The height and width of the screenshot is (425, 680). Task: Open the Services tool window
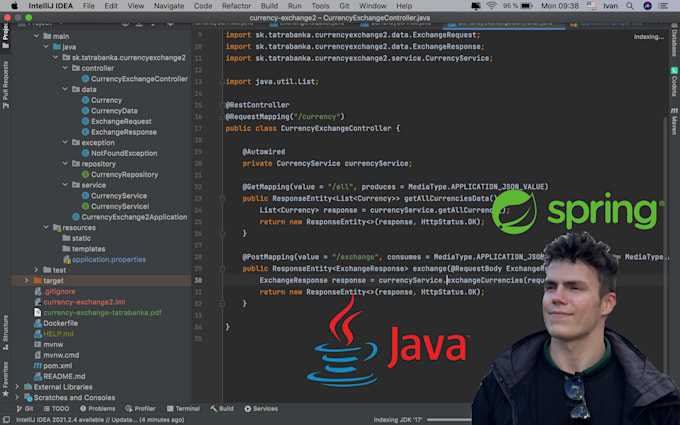(x=261, y=409)
